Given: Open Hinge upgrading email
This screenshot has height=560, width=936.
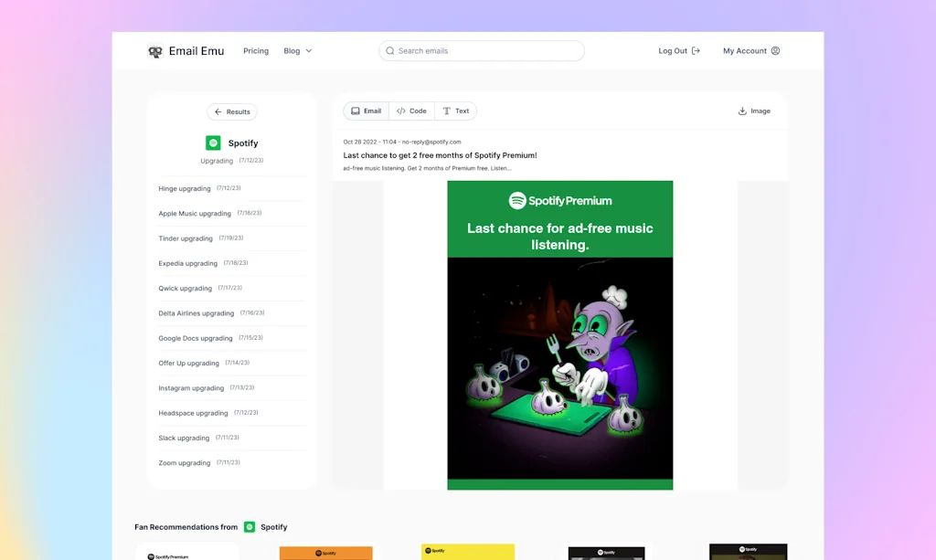Looking at the screenshot, I should pyautogui.click(x=185, y=189).
